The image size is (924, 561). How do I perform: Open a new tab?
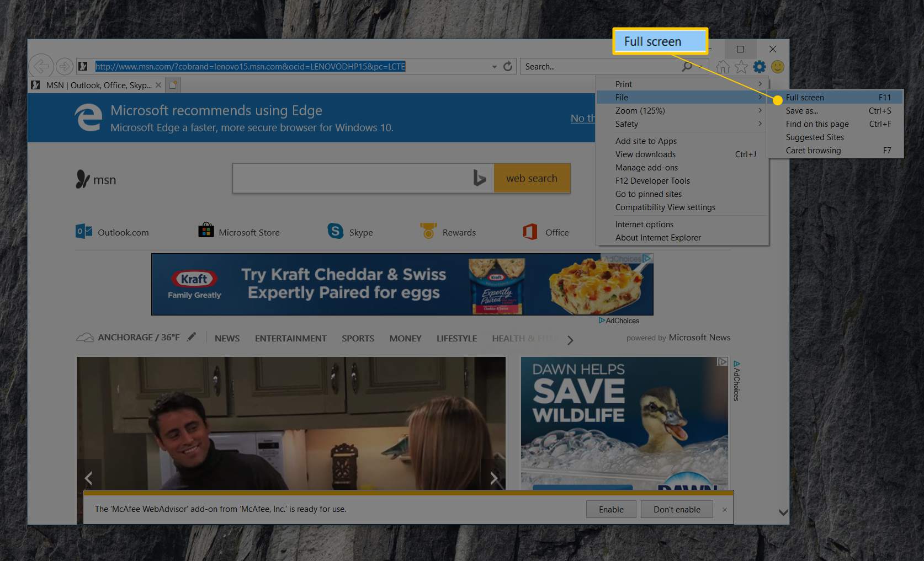pyautogui.click(x=173, y=85)
